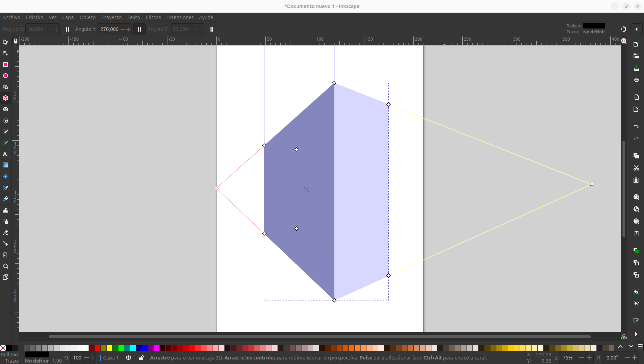
Task: Click the Save document icon
Action: [636, 68]
